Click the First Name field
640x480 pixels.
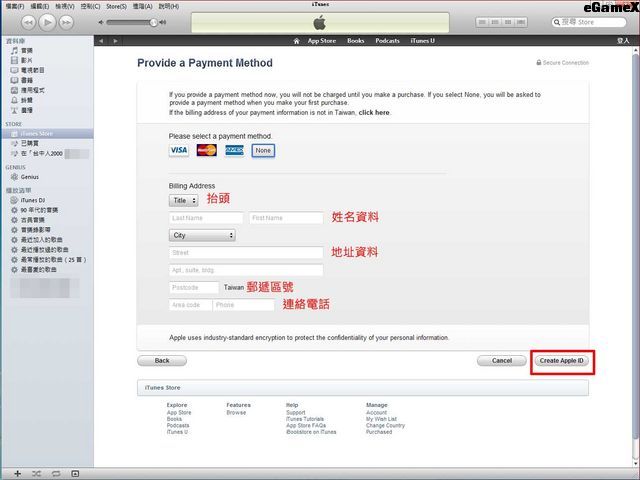coord(286,218)
